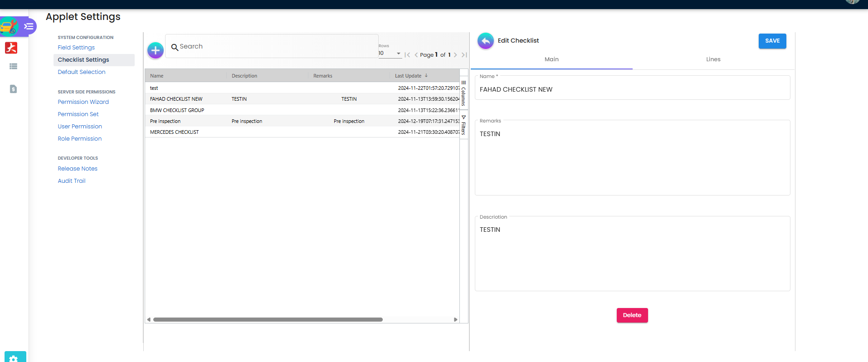This screenshot has height=362, width=868.
Task: Open the red figure app icon in sidebar
Action: coord(11,48)
